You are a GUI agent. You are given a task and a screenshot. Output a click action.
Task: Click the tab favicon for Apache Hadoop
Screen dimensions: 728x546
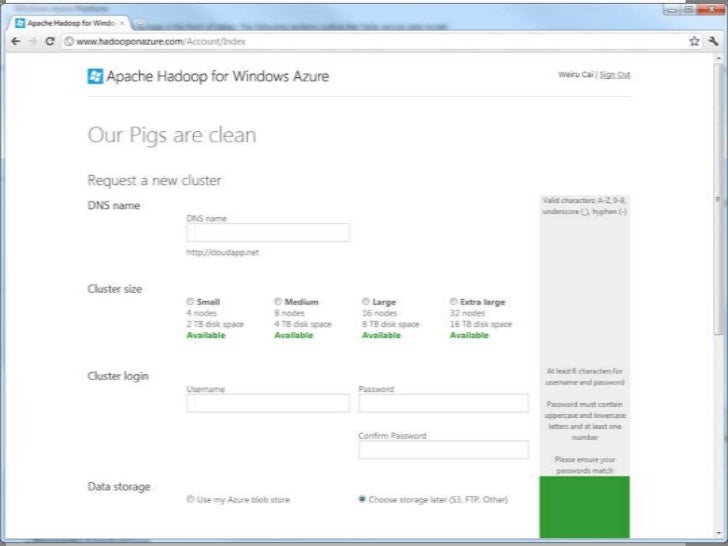(x=20, y=23)
